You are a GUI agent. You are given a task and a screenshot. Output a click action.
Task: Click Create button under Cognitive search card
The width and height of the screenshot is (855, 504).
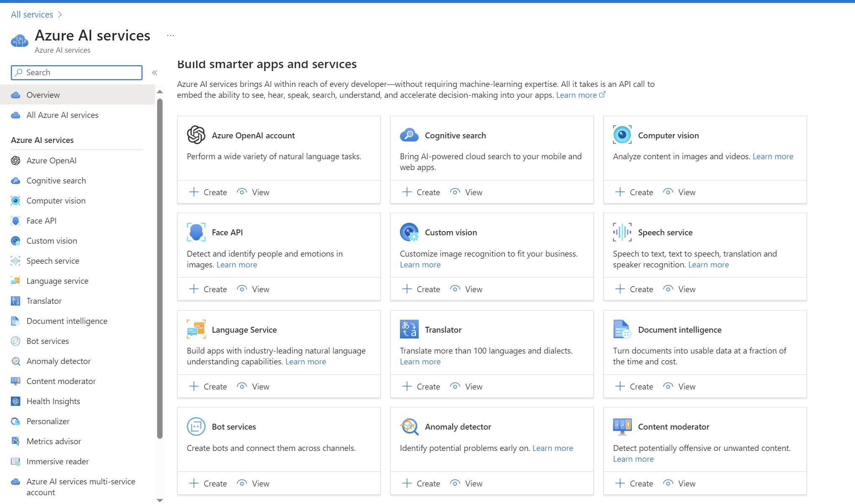tap(420, 192)
